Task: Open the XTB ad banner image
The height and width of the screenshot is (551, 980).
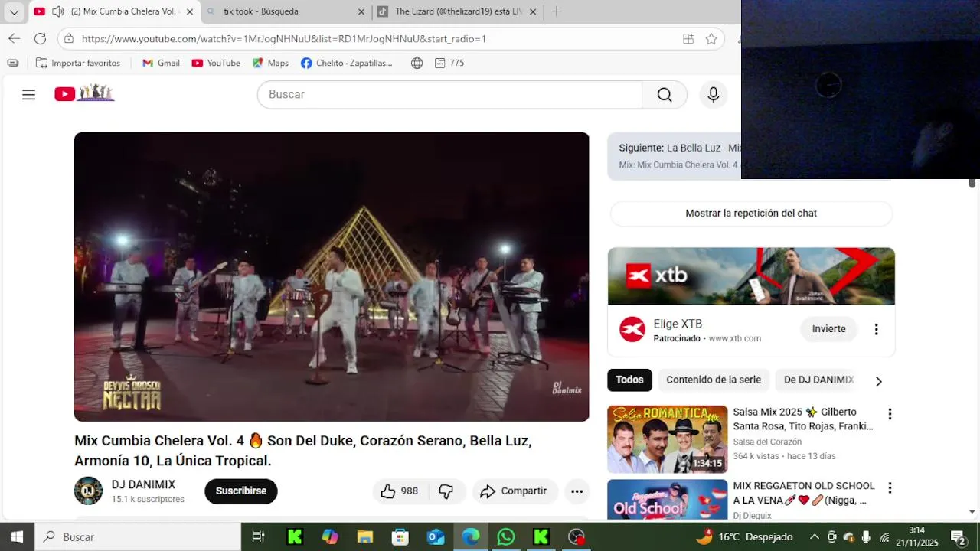Action: [751, 276]
